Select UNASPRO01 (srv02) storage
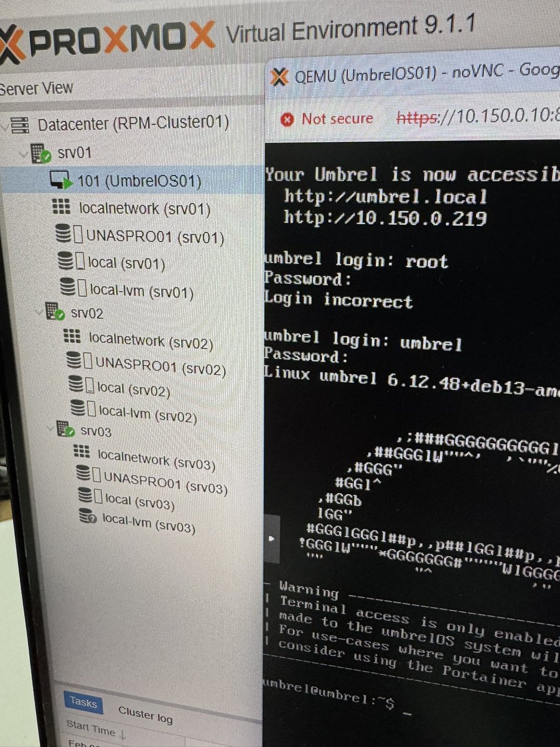The image size is (560, 747). click(x=161, y=367)
